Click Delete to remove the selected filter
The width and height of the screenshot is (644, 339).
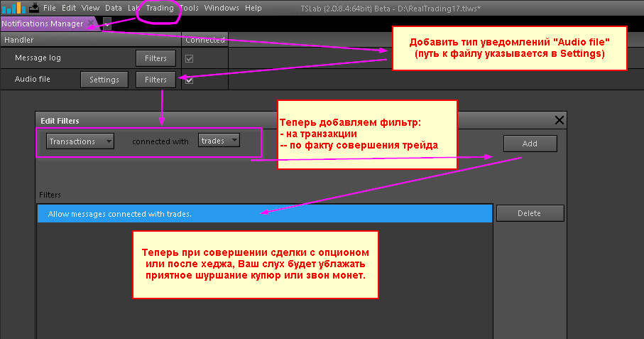click(x=530, y=213)
